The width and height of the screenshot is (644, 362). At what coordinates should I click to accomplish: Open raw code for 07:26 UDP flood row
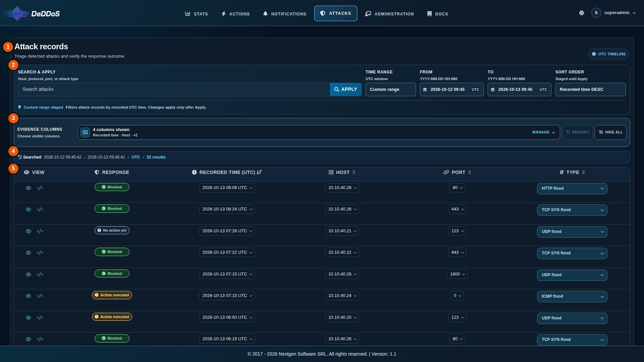[x=40, y=231]
